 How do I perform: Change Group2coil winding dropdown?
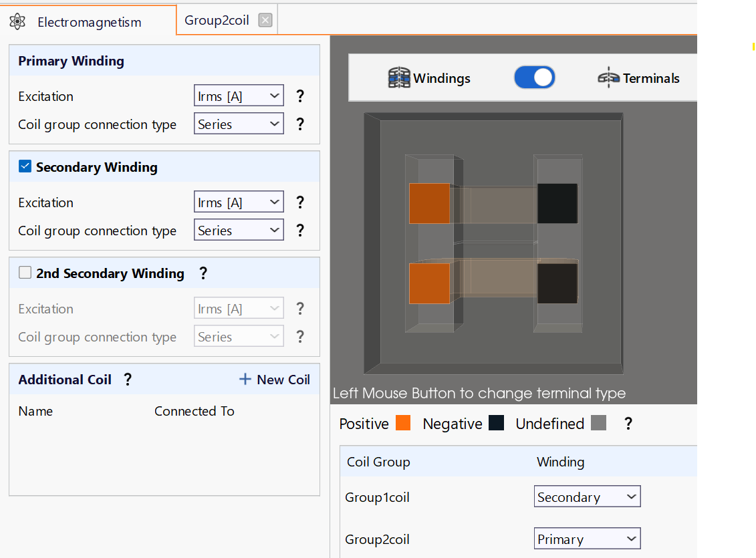click(588, 539)
